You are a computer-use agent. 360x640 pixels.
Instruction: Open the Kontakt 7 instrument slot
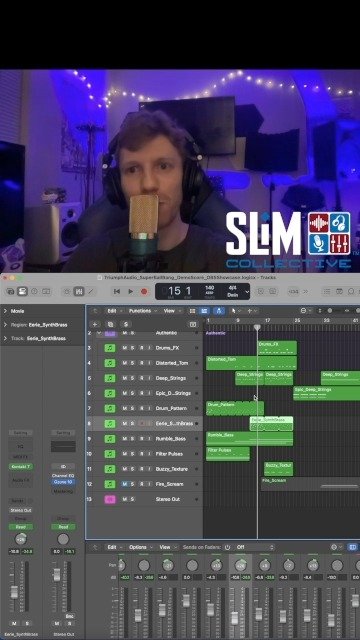(x=20, y=467)
